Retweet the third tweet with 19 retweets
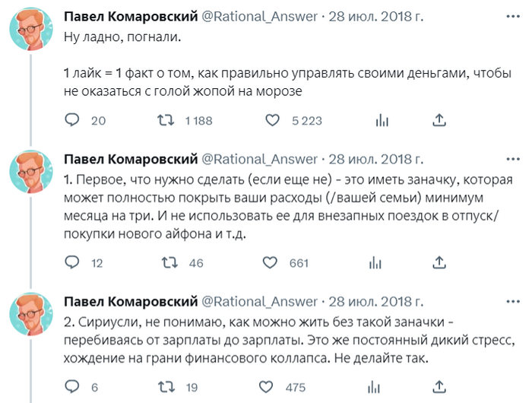Viewport: 532px width, 403px height. tap(165, 387)
